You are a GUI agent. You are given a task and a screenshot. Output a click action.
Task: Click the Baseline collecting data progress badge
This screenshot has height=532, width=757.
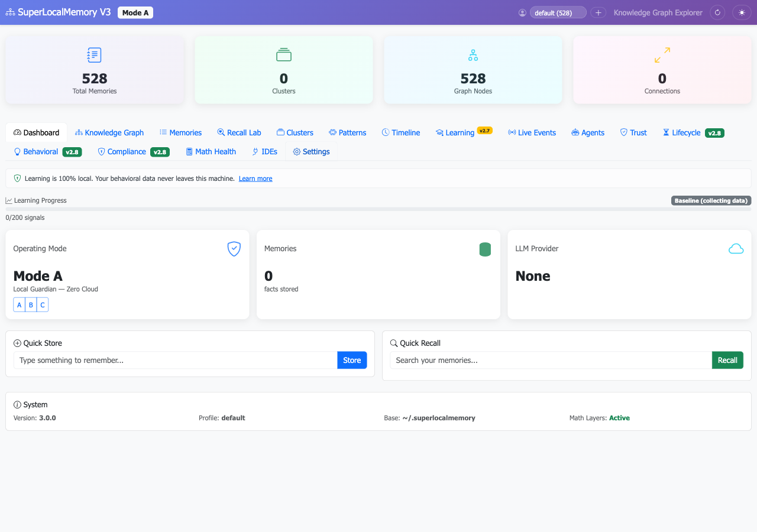(x=710, y=200)
